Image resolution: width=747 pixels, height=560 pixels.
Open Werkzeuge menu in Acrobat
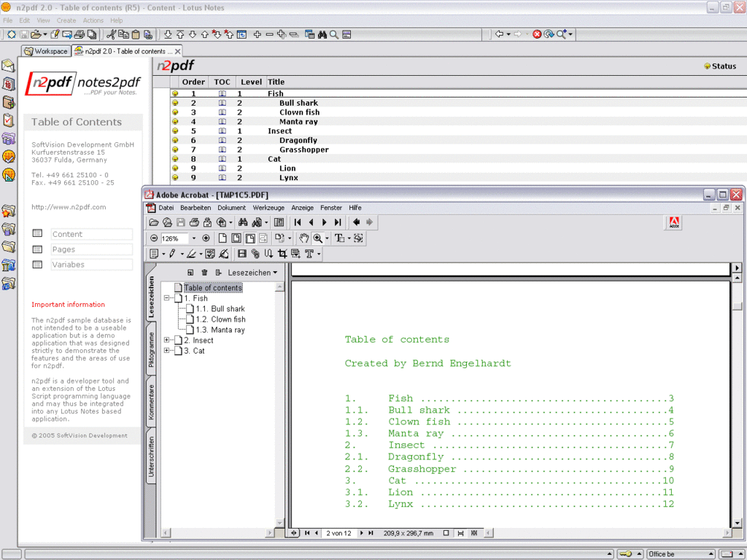click(x=268, y=208)
